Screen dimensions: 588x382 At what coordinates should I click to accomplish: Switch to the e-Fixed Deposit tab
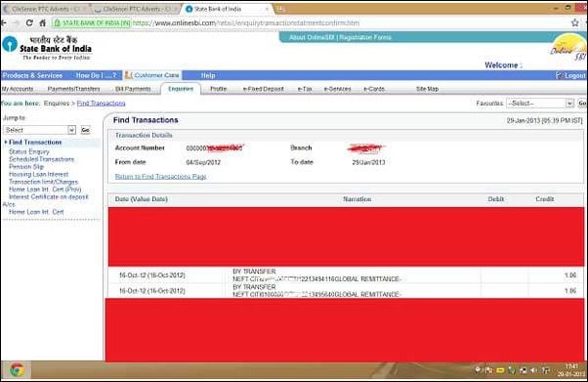pos(264,89)
